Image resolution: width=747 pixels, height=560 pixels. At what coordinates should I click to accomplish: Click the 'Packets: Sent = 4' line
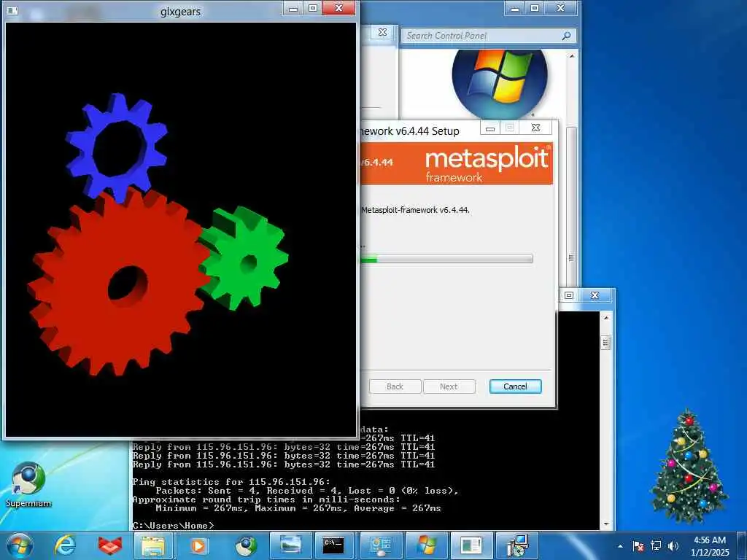tap(307, 491)
